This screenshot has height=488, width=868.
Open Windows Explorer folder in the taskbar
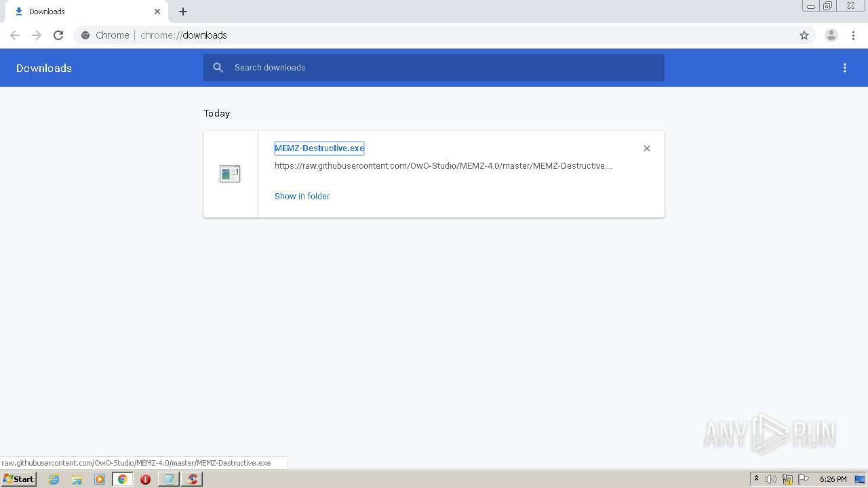click(x=77, y=479)
